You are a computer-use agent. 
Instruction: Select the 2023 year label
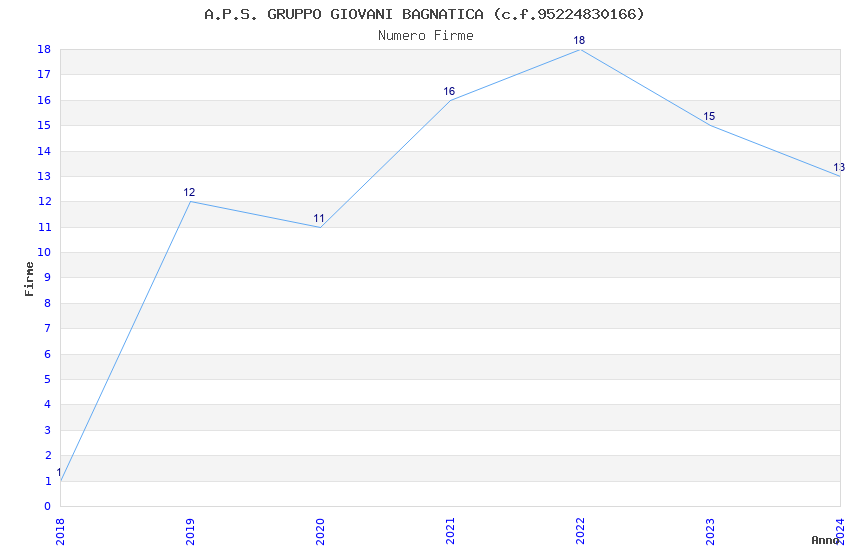pyautogui.click(x=710, y=532)
